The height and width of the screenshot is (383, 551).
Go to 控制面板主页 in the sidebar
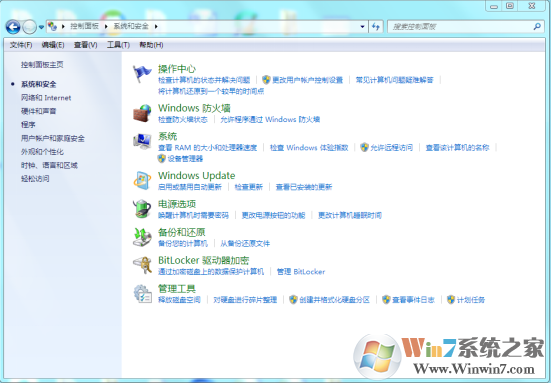(x=42, y=65)
